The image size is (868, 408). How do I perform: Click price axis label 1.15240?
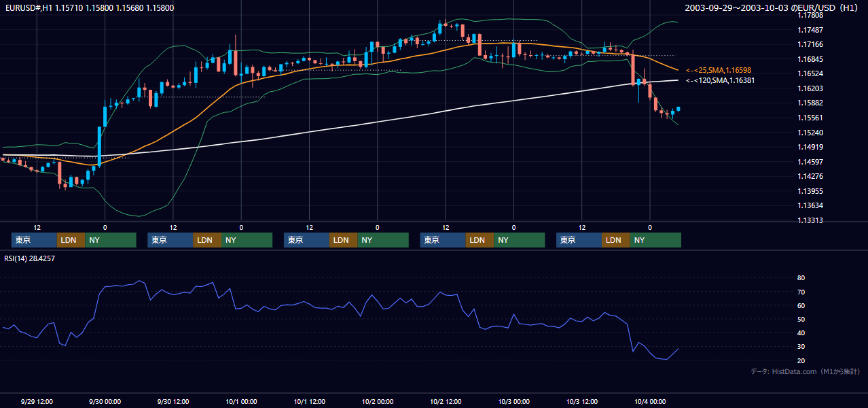click(810, 133)
